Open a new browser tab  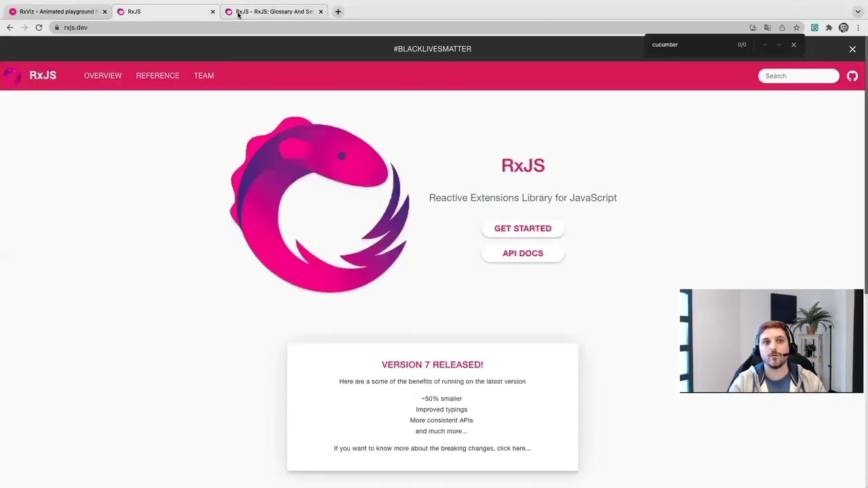(338, 12)
